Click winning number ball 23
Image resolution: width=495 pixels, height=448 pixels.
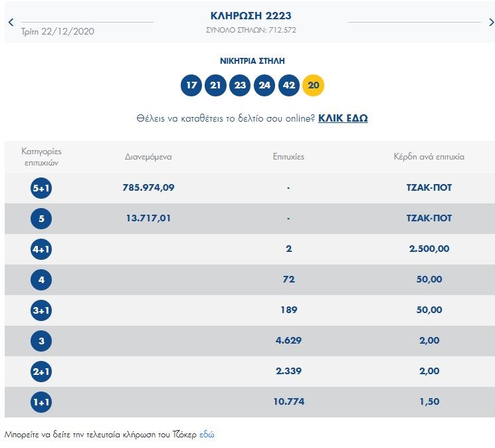[x=240, y=86]
